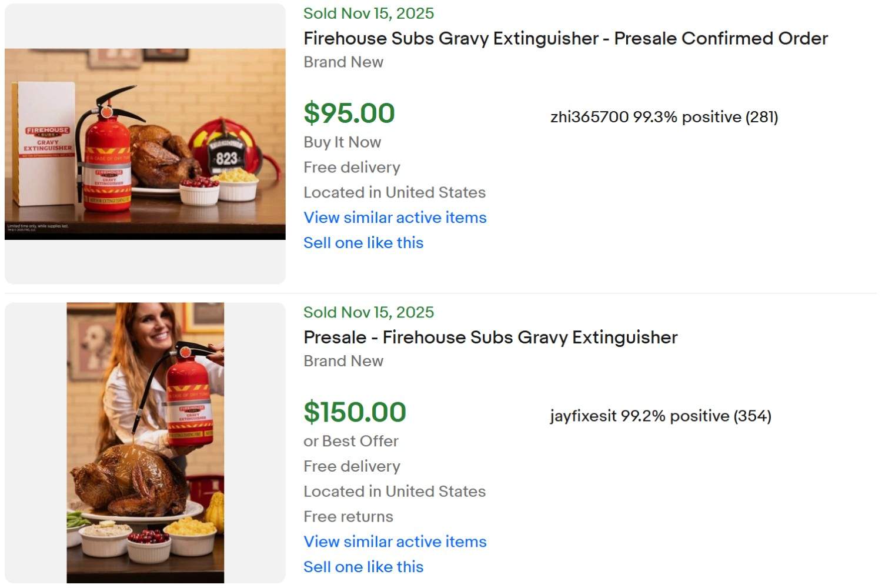
Task: Click View similar active items for the $150 listing
Action: 395,542
